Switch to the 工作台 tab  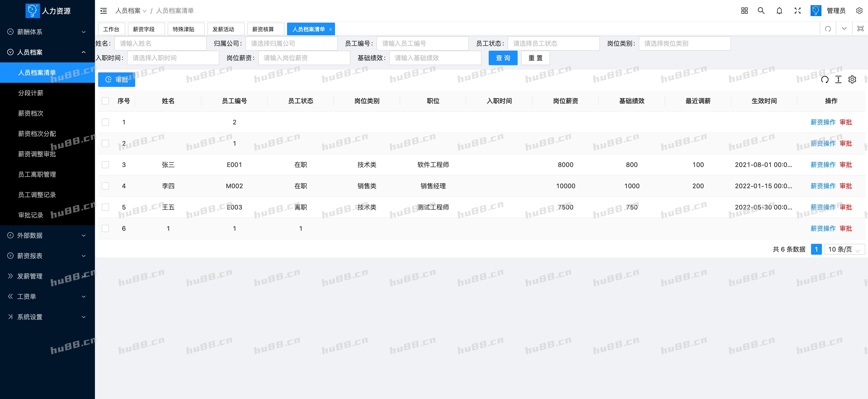click(111, 29)
